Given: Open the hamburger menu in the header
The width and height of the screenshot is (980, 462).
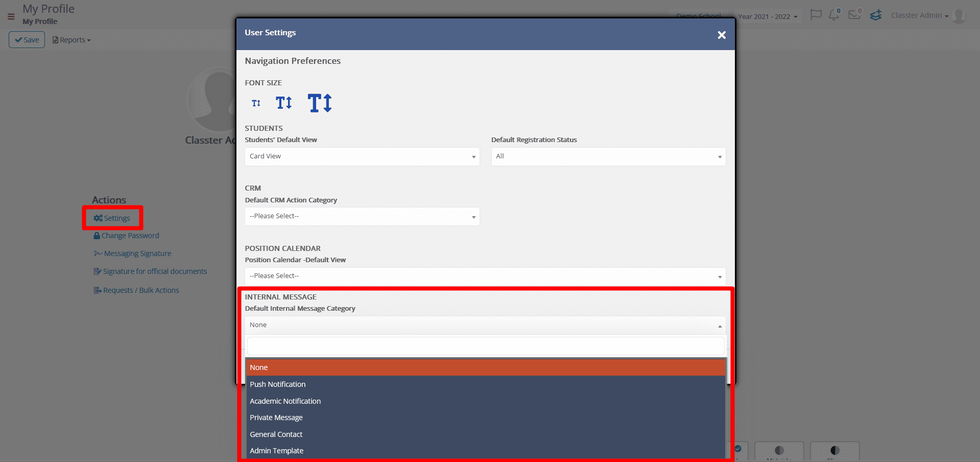Looking at the screenshot, I should pyautogui.click(x=11, y=16).
